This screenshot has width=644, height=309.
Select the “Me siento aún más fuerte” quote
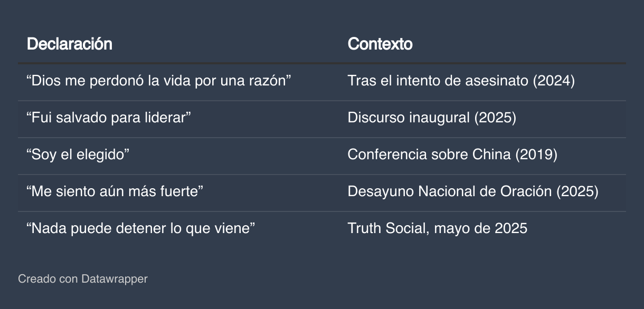point(115,191)
